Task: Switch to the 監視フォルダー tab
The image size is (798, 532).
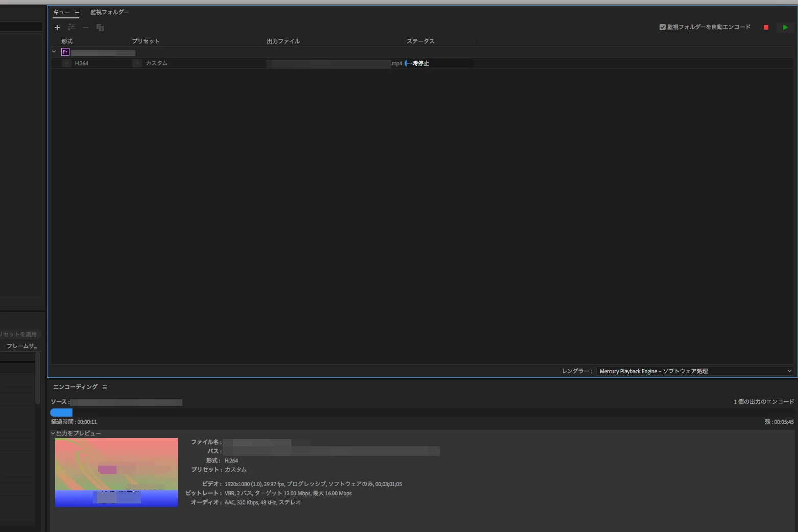Action: [109, 12]
